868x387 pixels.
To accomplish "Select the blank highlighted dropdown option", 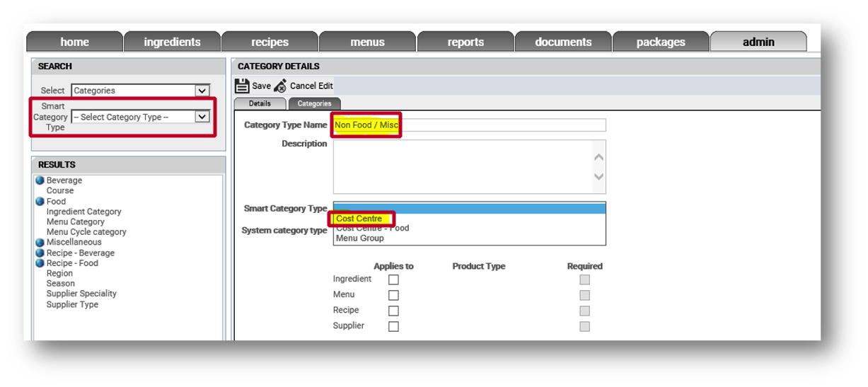I will (470, 209).
